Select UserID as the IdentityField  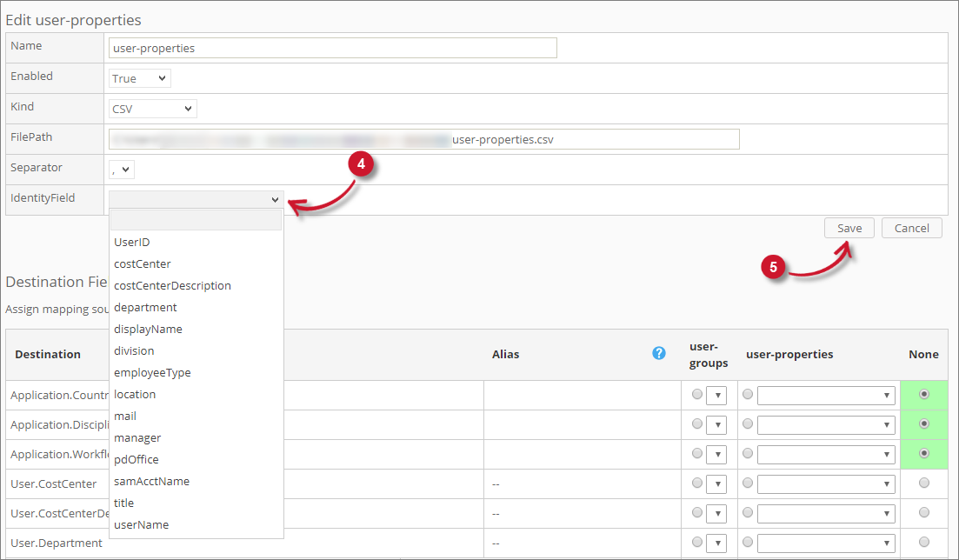point(131,242)
